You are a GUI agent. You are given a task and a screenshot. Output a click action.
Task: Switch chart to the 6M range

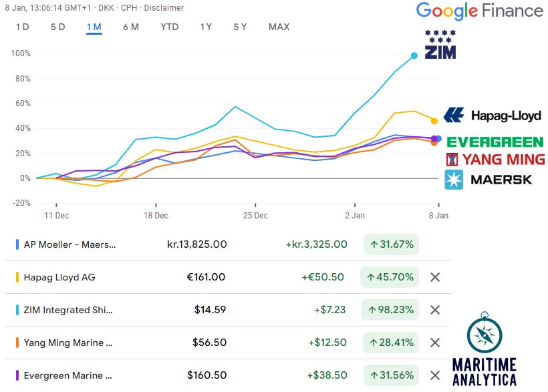131,27
